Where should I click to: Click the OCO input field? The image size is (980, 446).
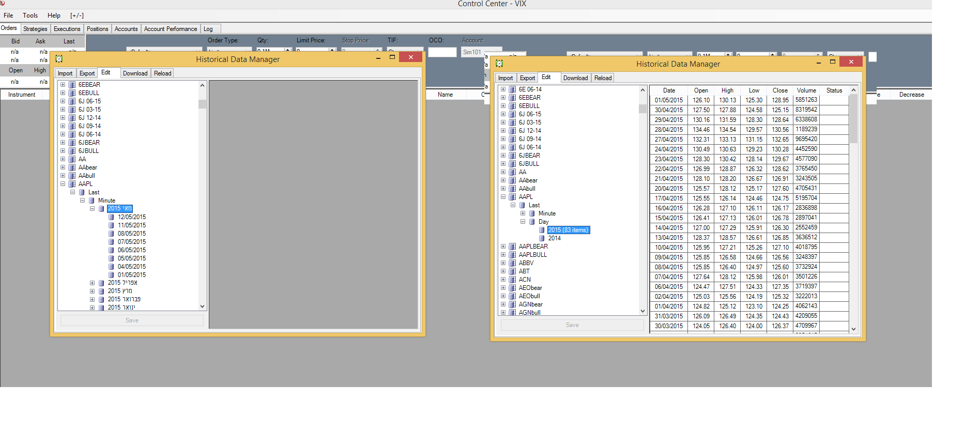click(442, 52)
